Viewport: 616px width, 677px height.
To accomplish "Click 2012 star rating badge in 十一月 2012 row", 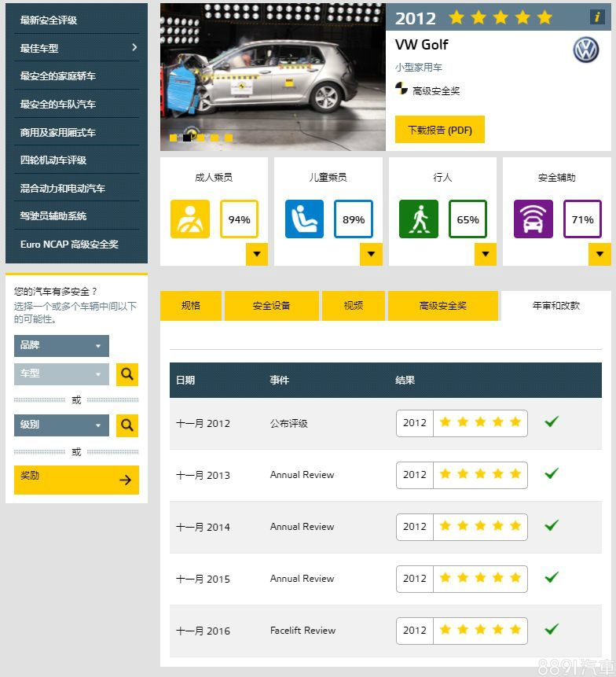I will pyautogui.click(x=461, y=423).
